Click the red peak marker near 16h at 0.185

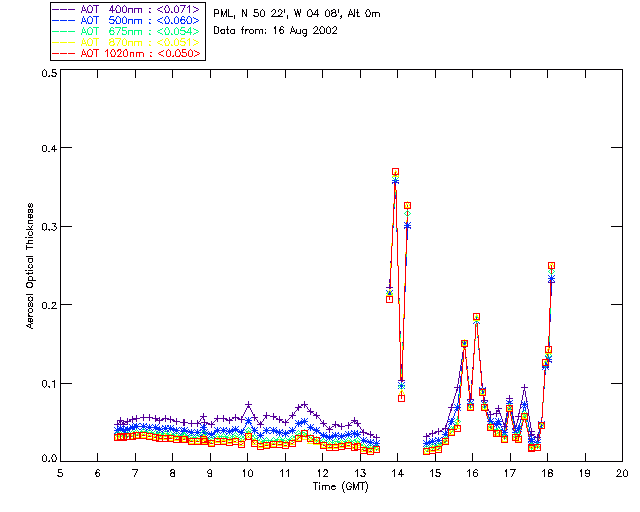coord(476,316)
